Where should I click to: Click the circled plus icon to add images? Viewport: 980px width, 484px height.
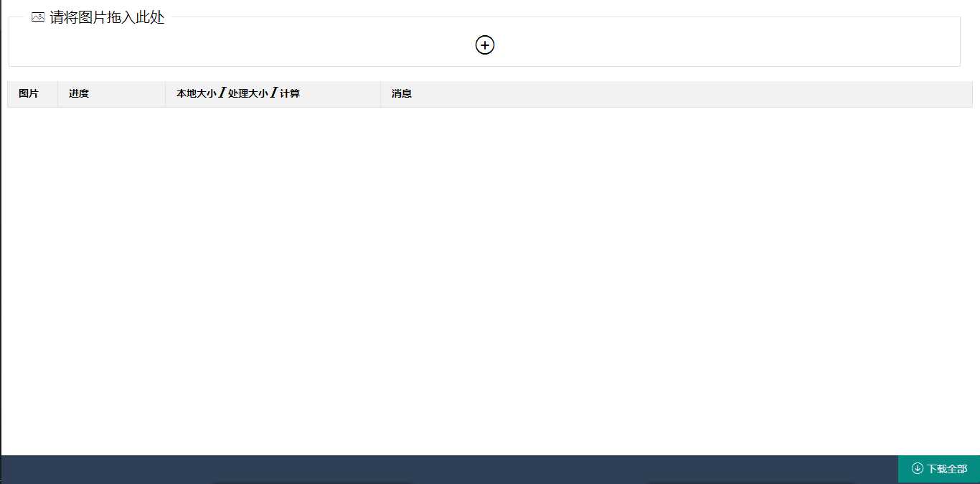(485, 45)
